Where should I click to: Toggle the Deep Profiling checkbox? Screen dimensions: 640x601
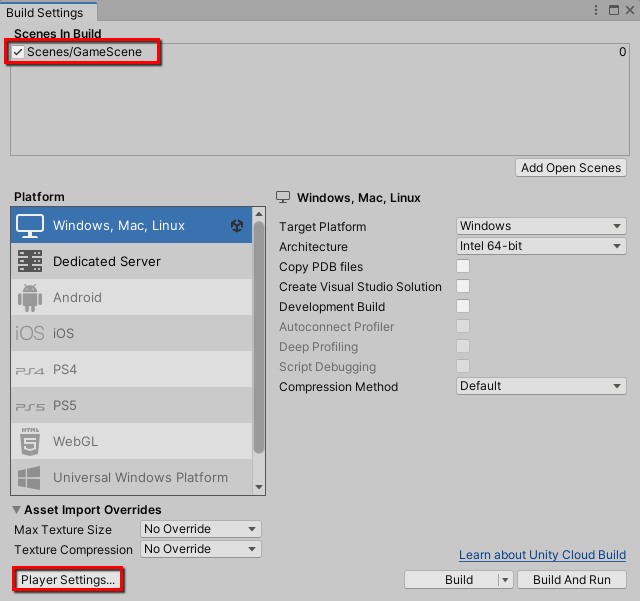[463, 346]
